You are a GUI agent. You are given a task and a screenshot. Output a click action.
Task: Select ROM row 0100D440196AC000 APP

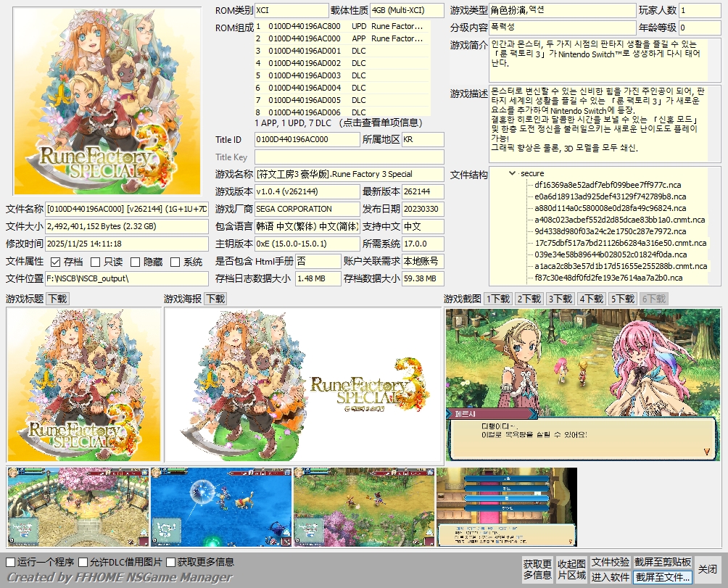click(342, 38)
